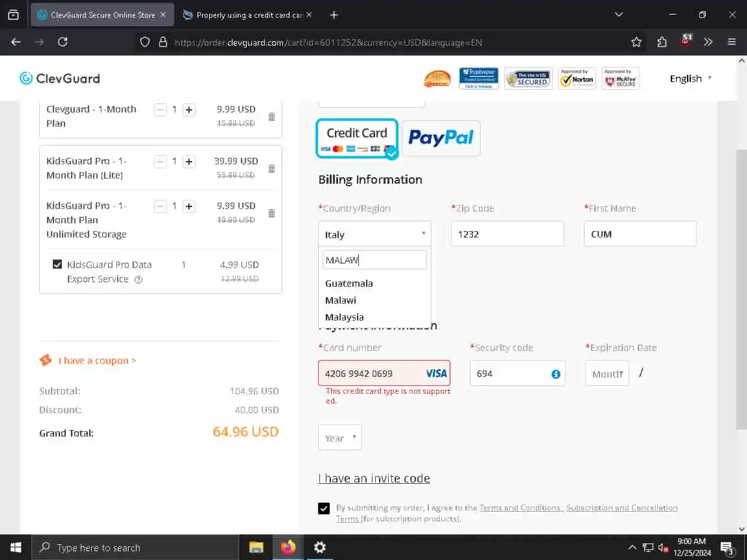Screen dimensions: 747x560
Task: Click tracking protection shield icon
Action: [x=145, y=42]
